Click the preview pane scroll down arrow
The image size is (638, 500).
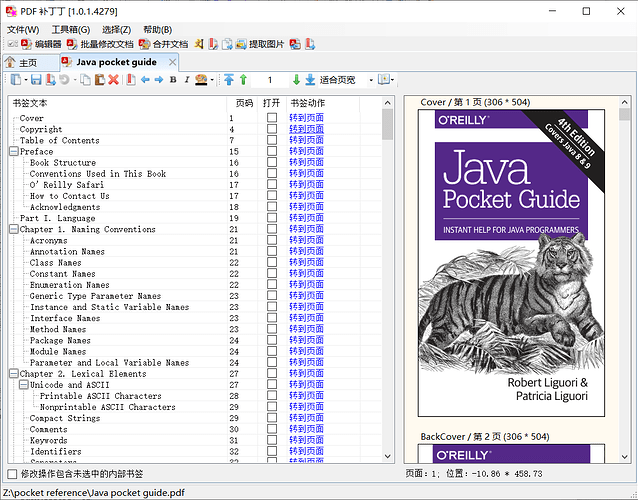(625, 457)
